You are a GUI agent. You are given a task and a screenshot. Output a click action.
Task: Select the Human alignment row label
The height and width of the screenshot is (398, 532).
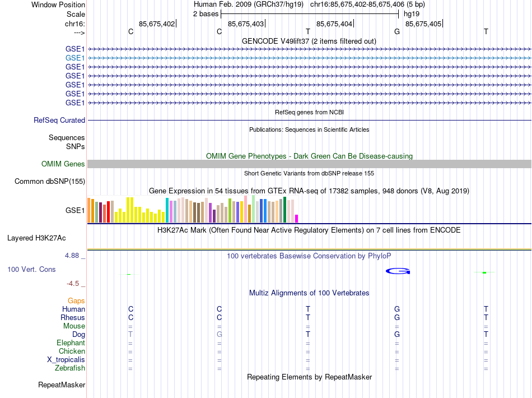[x=73, y=309]
